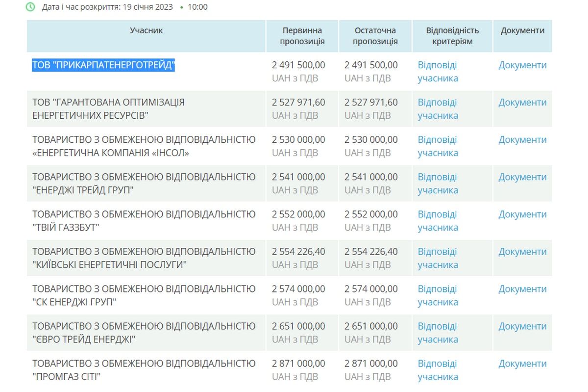Click the Документи column header
Image resolution: width=588 pixels, height=392 pixels.
tap(522, 30)
